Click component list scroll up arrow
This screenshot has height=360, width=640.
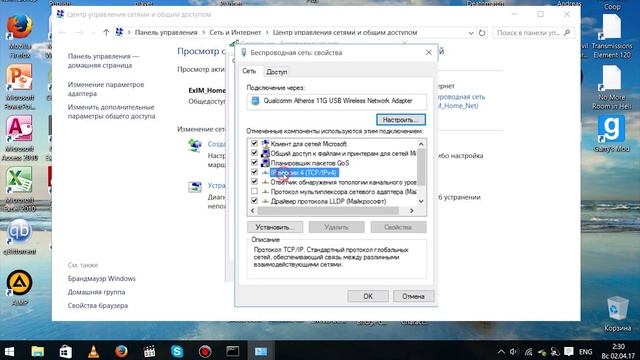pos(421,144)
